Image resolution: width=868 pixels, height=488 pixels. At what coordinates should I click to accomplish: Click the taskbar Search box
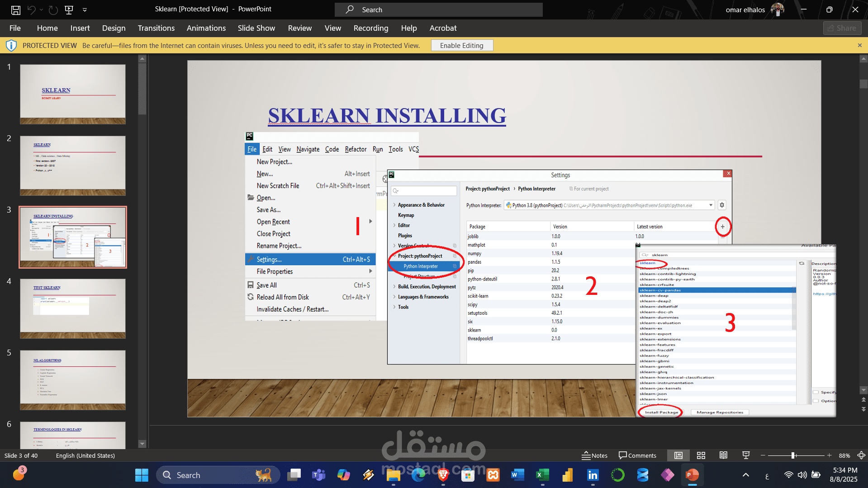pyautogui.click(x=218, y=475)
